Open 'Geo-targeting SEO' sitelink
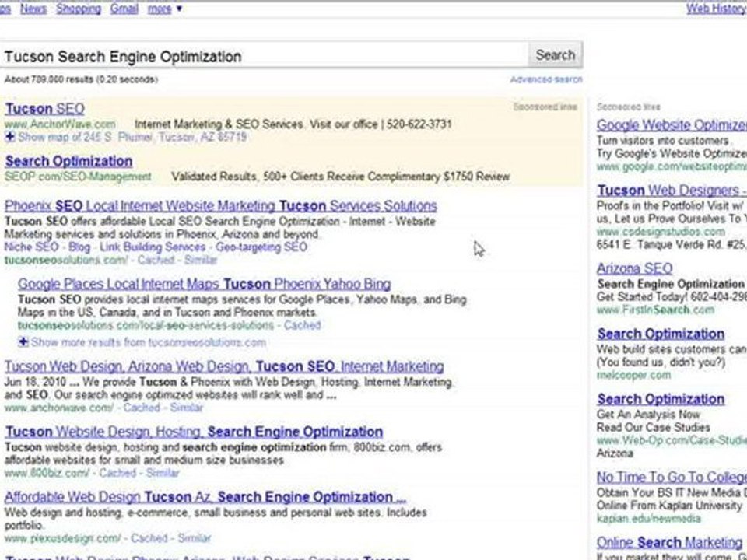747x560 pixels. point(261,247)
